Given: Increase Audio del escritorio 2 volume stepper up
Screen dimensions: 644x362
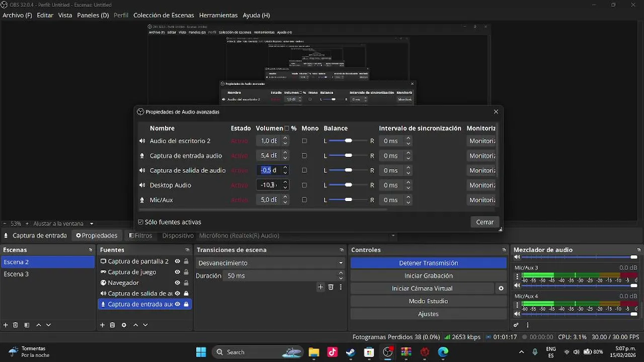Looking at the screenshot, I should (285, 138).
